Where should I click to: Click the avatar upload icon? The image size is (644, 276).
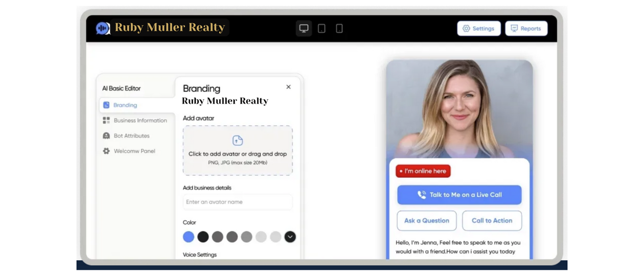click(x=238, y=141)
